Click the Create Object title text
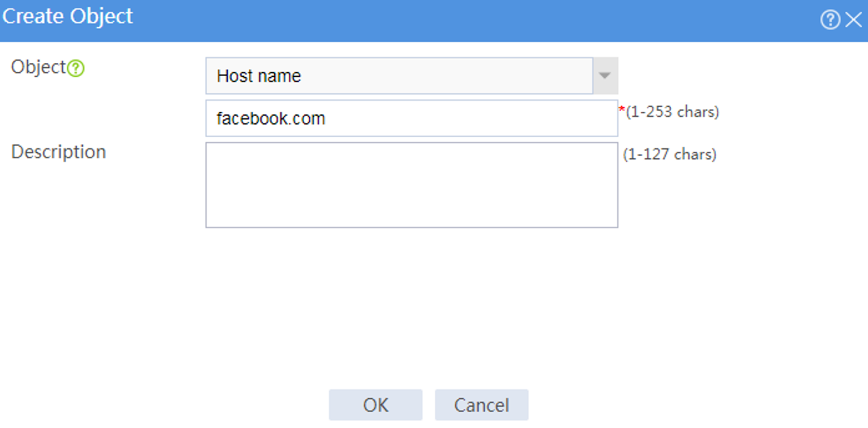Screen dimensions: 868x428 tap(68, 17)
